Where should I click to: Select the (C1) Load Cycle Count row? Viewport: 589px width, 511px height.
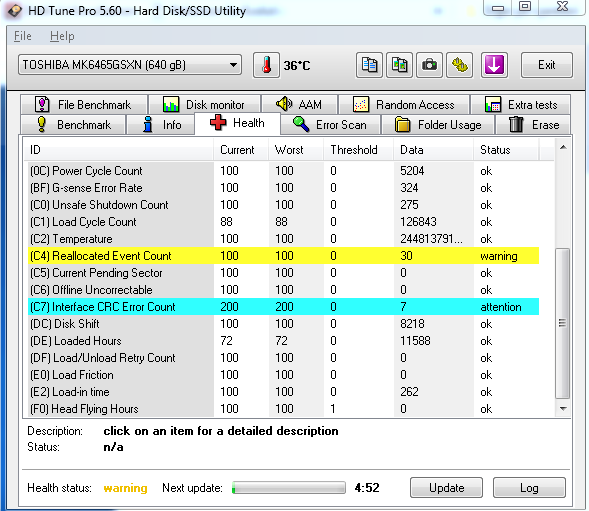tap(284, 222)
